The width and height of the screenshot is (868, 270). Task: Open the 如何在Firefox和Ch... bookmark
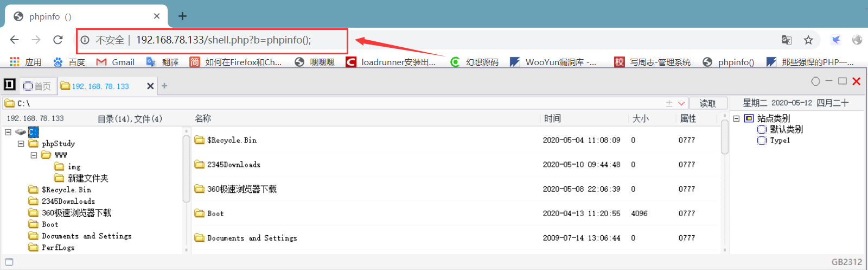tap(235, 62)
